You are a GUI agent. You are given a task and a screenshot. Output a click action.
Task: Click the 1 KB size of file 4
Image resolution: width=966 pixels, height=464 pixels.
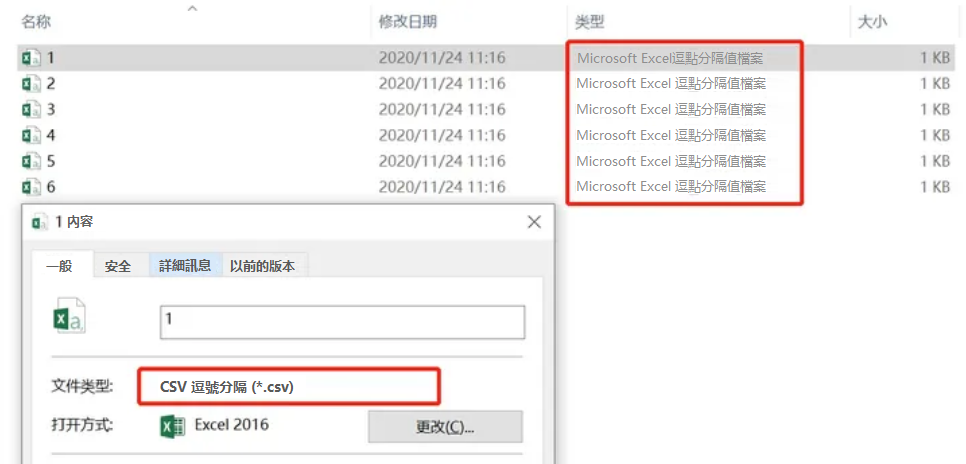click(935, 135)
